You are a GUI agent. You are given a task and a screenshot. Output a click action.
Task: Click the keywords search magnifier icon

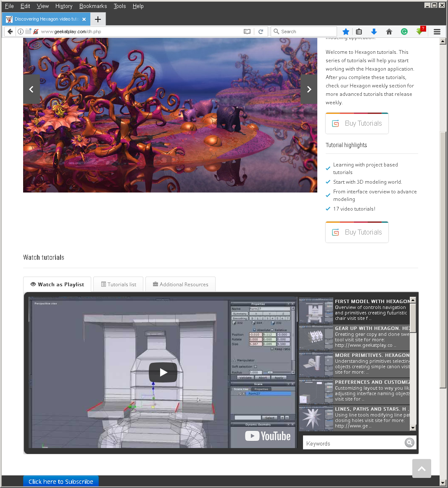[409, 443]
